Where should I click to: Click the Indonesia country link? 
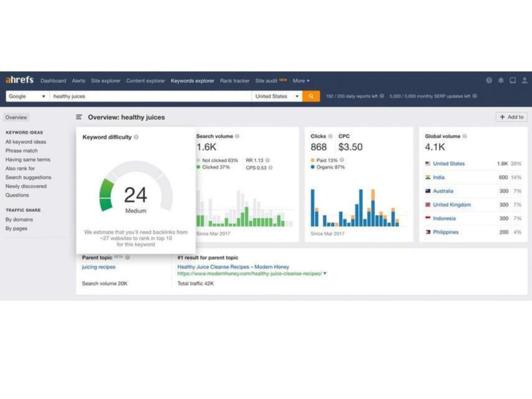444,218
